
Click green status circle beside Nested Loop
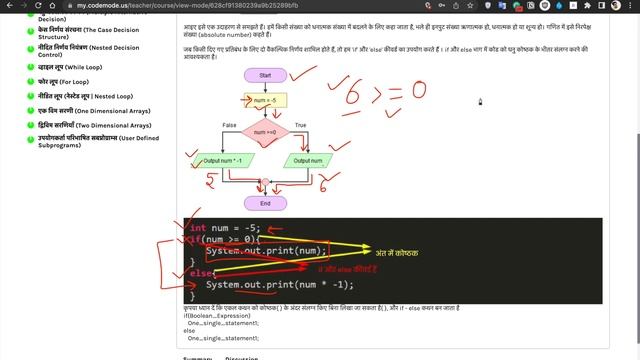[x=31, y=96]
